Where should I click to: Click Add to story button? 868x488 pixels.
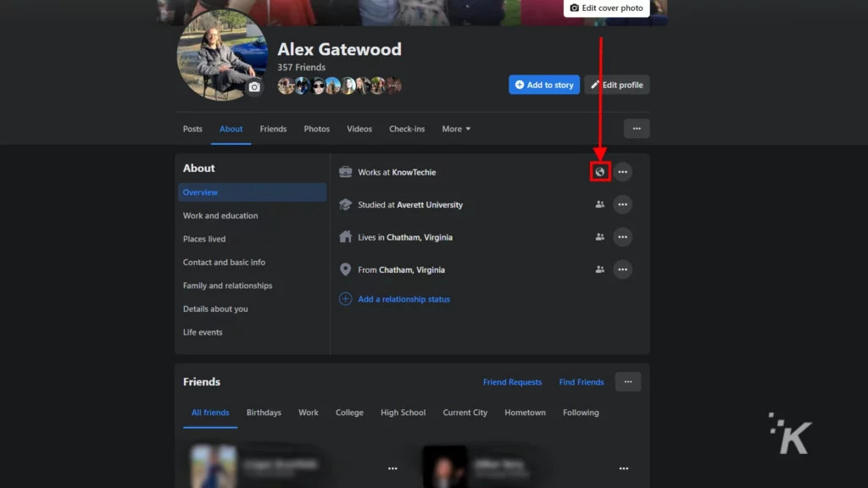tap(544, 85)
